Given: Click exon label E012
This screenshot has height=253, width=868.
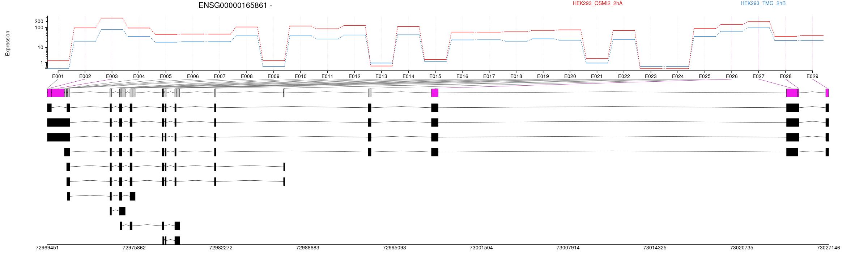Looking at the screenshot, I should pyautogui.click(x=354, y=76).
